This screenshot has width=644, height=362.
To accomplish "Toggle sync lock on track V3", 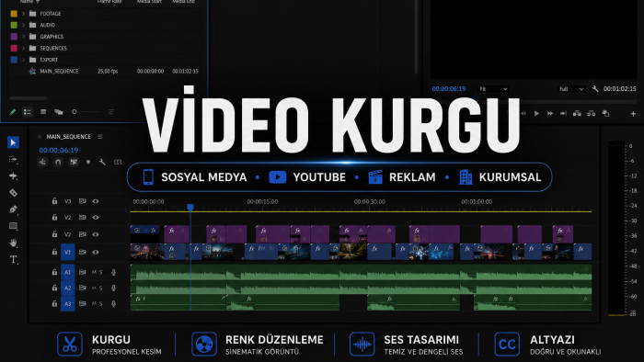I will [x=83, y=201].
